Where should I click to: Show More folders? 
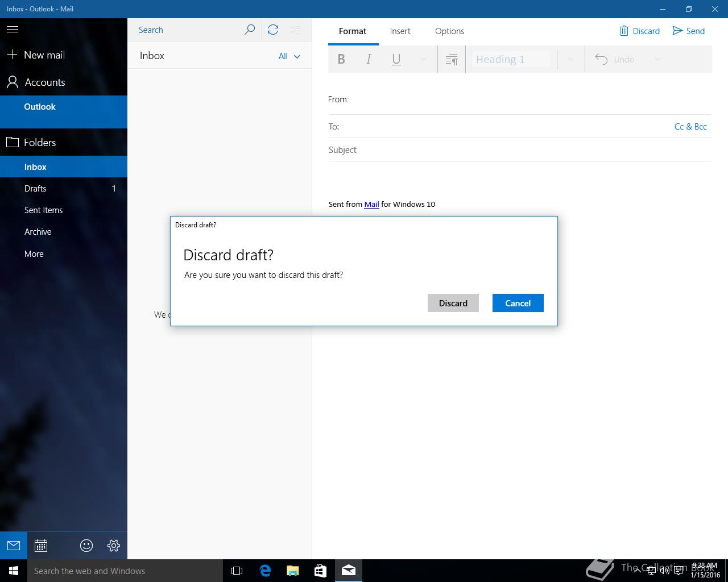click(64, 253)
